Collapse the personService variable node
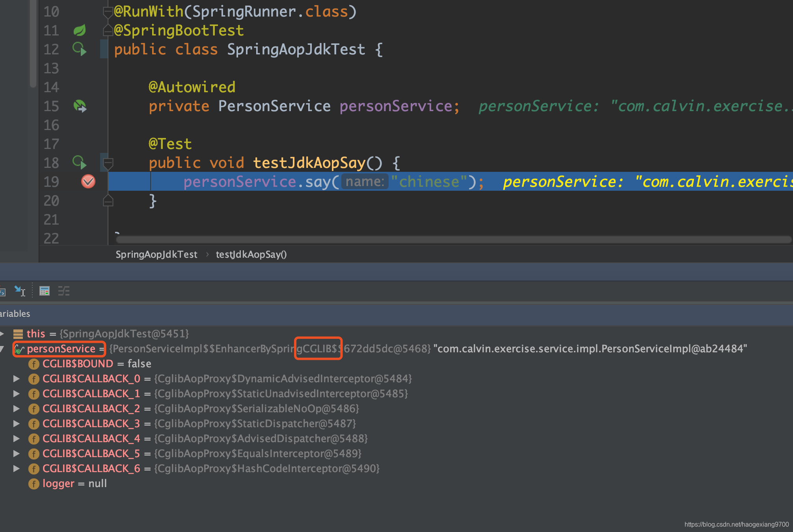793x532 pixels. pos(2,349)
